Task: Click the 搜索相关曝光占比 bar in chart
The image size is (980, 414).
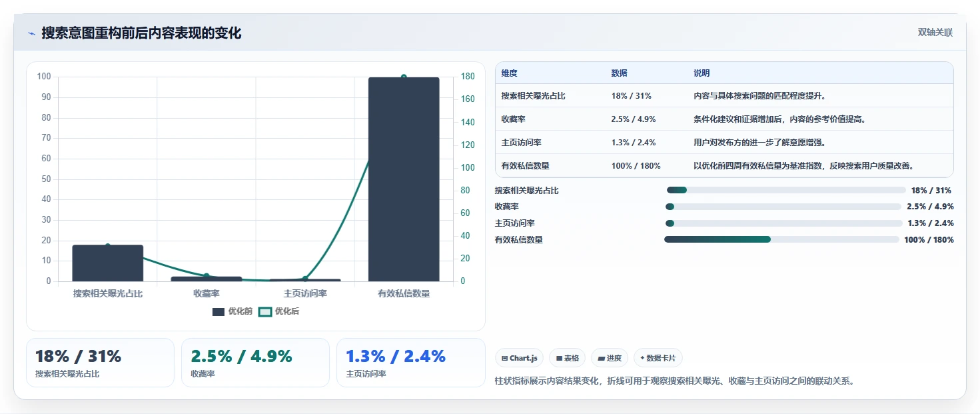Action: (x=108, y=263)
